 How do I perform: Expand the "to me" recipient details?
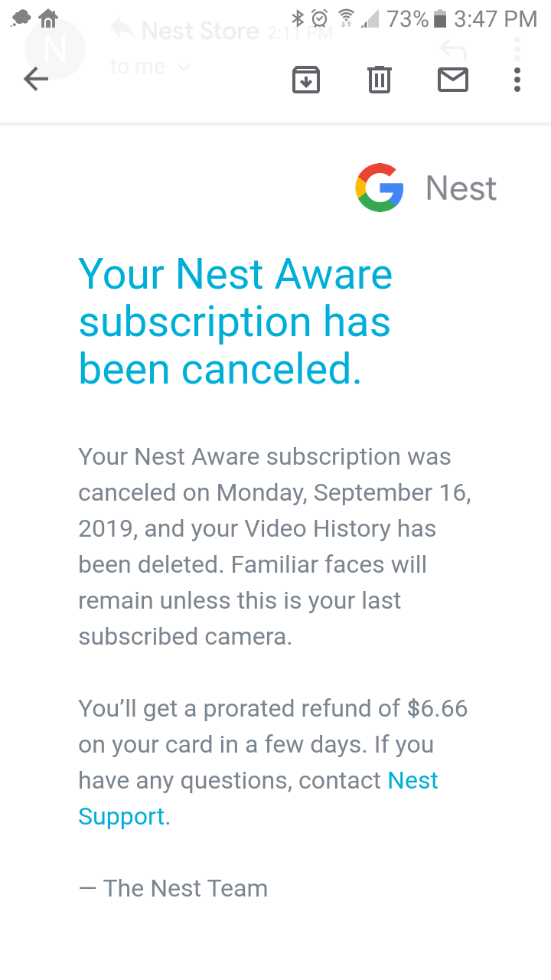150,67
